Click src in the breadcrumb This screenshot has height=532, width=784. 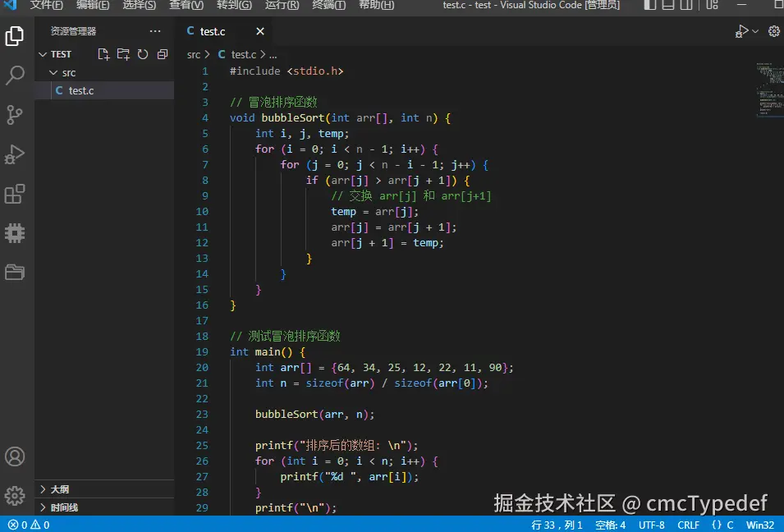(194, 54)
